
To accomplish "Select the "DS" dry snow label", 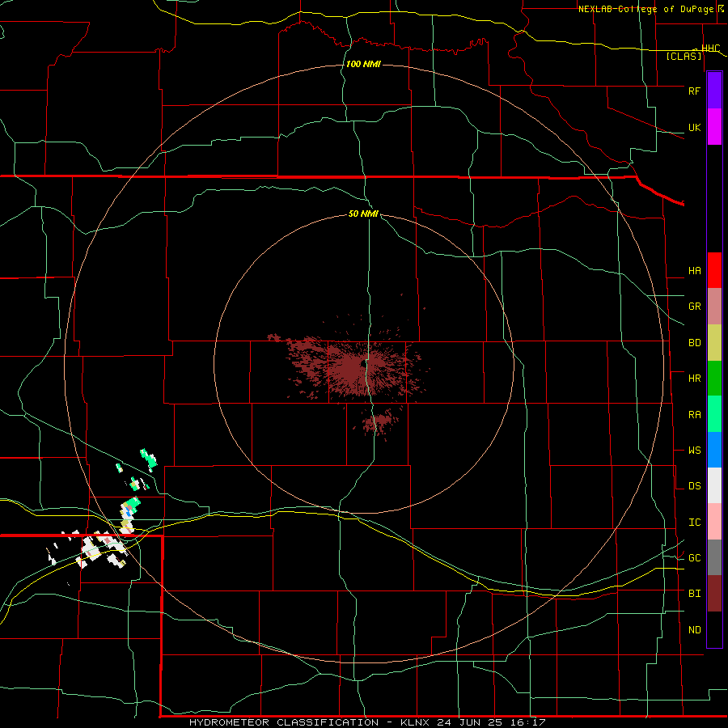I will point(695,485).
